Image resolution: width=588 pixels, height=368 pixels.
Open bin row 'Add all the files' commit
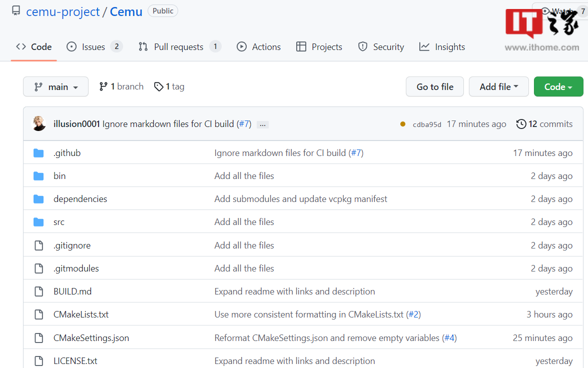point(244,176)
